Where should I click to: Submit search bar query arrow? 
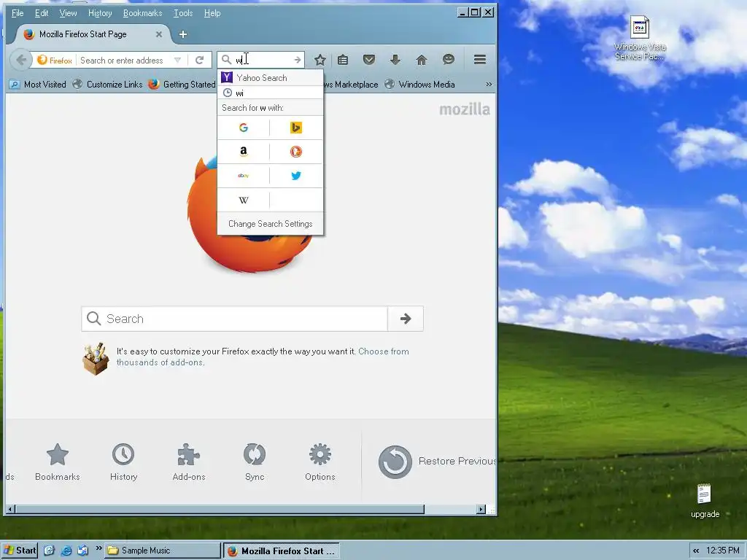tap(298, 60)
